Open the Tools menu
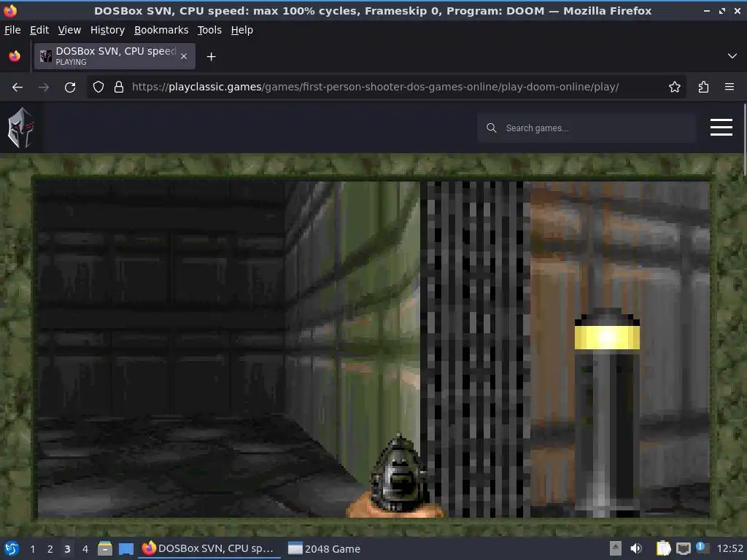 209,30
